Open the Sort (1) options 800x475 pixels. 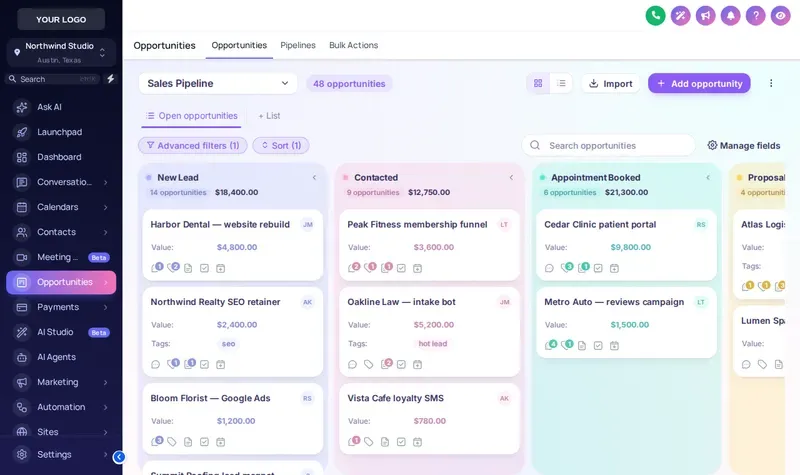click(281, 145)
